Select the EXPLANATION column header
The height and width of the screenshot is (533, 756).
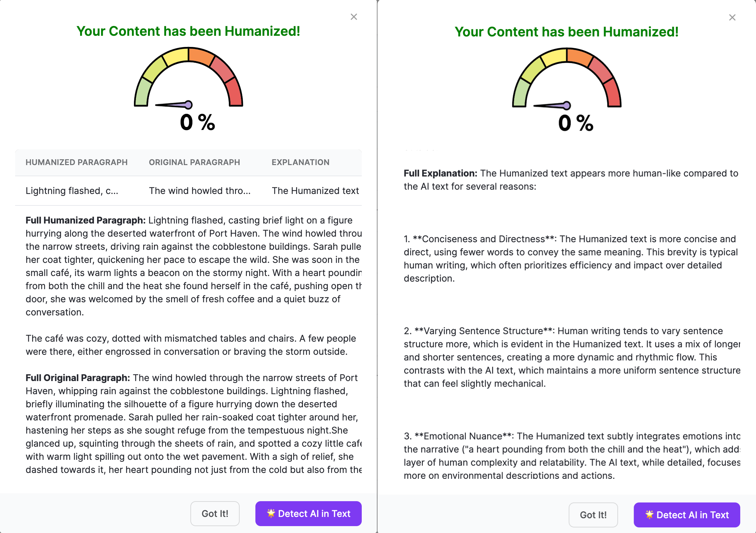(300, 162)
